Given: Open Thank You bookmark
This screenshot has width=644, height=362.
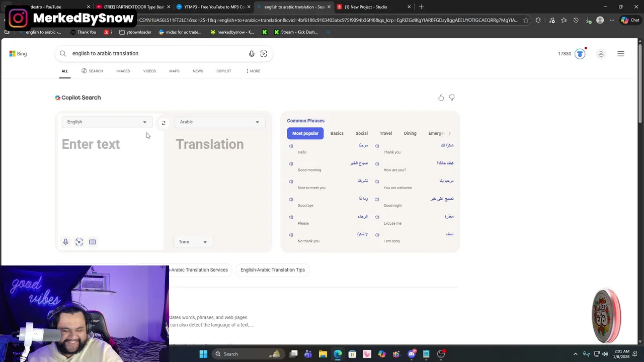Looking at the screenshot, I should coord(83,32).
